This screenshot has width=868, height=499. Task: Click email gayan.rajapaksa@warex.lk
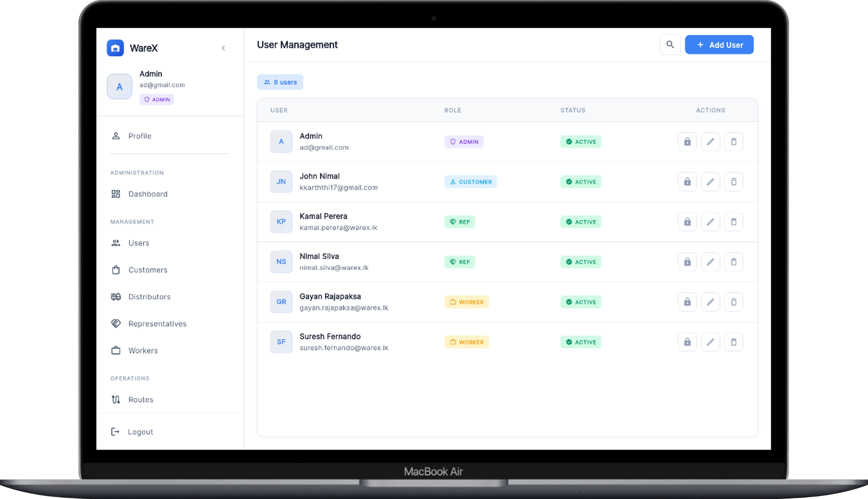[x=344, y=308]
